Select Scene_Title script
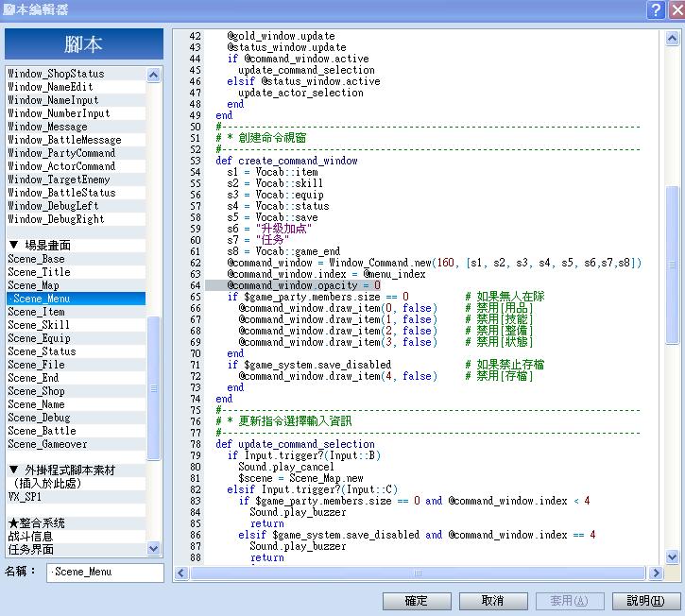 76,272
